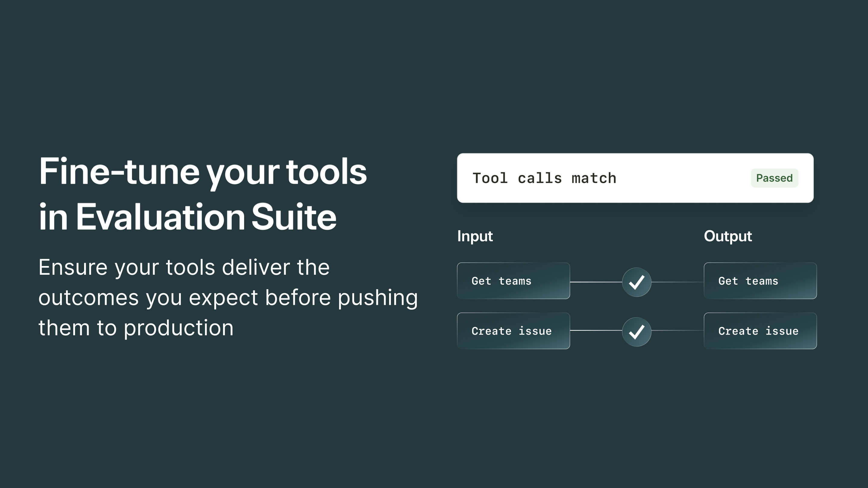Screen dimensions: 868x488
Task: Click connector line from Get teams input to checkmark
Action: tap(596, 282)
